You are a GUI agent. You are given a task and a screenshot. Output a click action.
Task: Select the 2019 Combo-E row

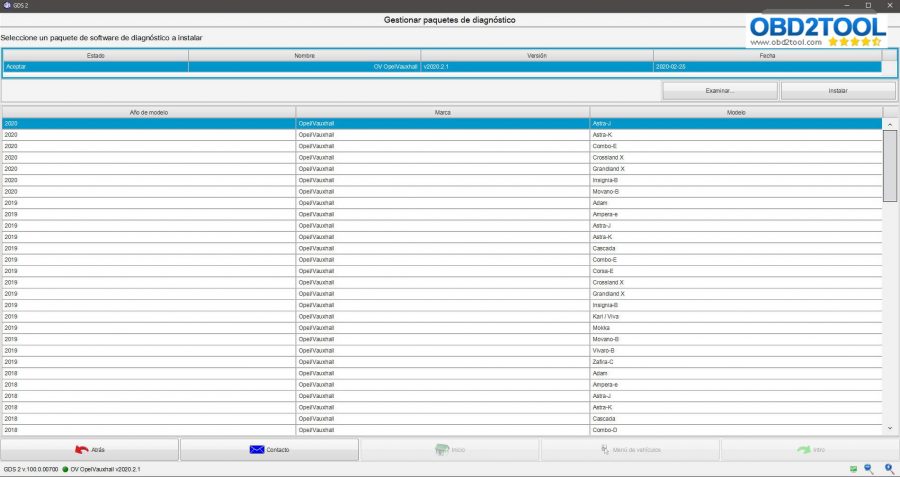click(442, 260)
